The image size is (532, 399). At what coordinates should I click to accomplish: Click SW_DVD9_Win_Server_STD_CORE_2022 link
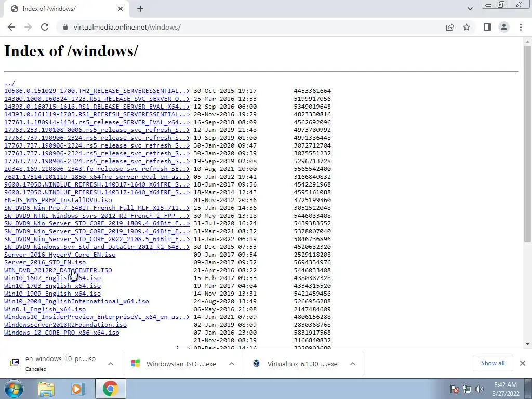tap(97, 239)
